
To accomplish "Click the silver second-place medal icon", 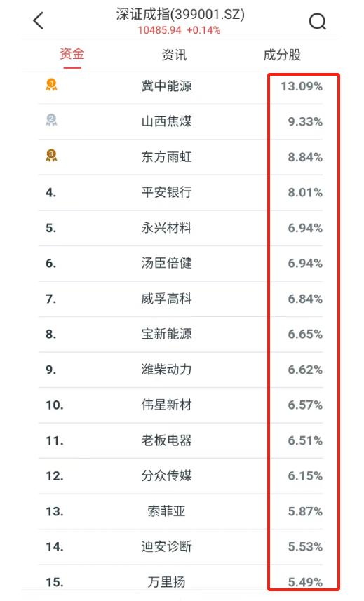I will [x=51, y=121].
